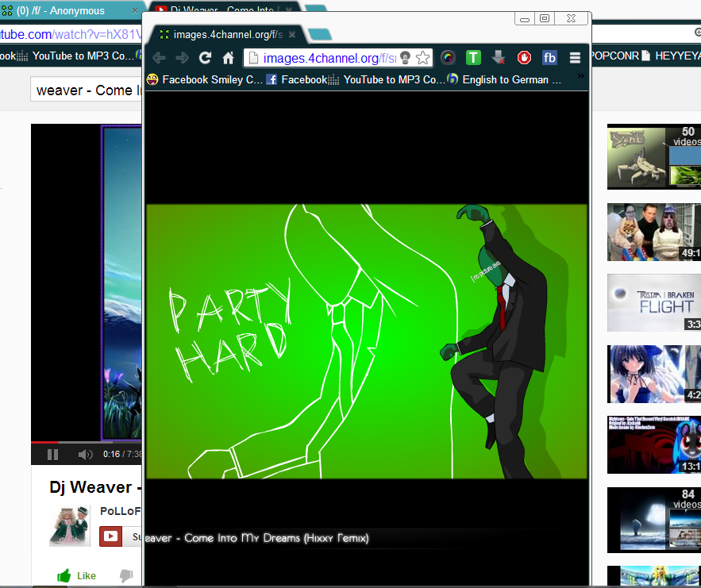Click the YouTube address bar URL in back window
This screenshot has width=701, height=588.
click(x=71, y=34)
